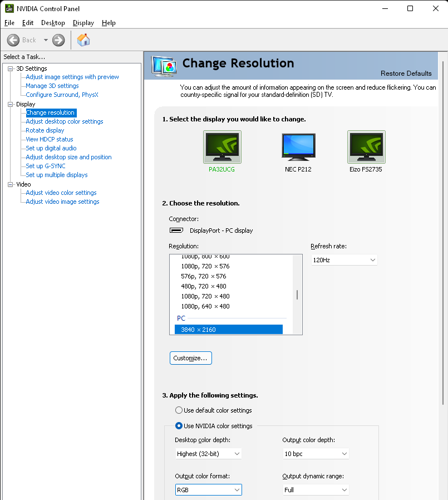The width and height of the screenshot is (448, 500).
Task: Select the Eizo FS2735 display icon
Action: pyautogui.click(x=366, y=146)
